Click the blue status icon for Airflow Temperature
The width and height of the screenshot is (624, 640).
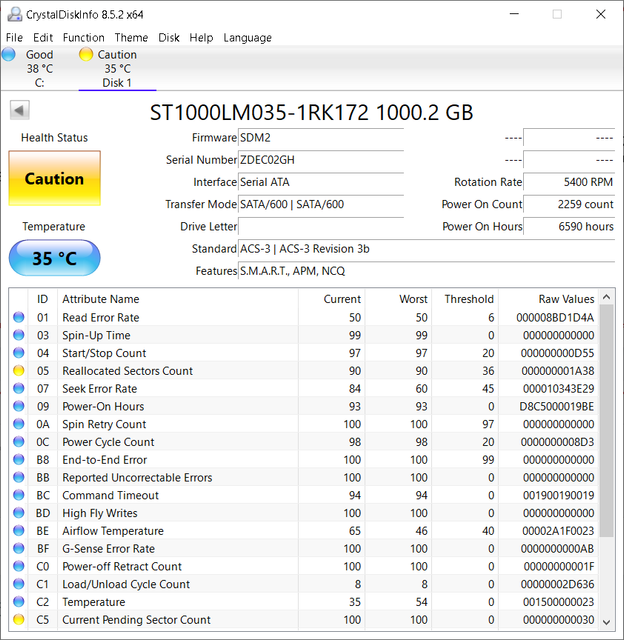19,531
